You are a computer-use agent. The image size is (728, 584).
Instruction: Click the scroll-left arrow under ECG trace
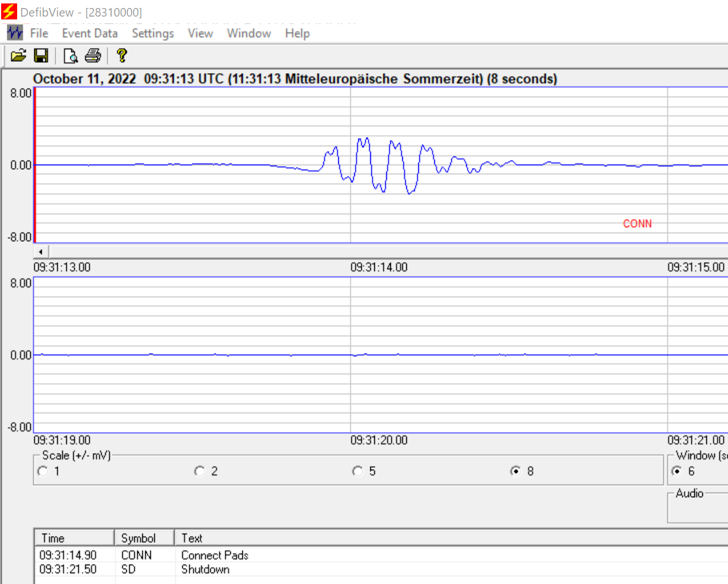pyautogui.click(x=41, y=251)
